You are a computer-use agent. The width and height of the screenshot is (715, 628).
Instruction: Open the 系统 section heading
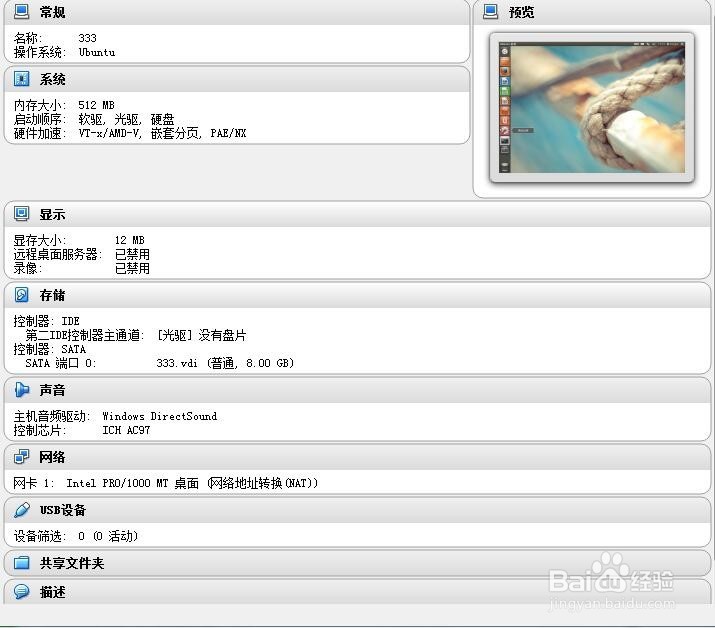point(52,79)
